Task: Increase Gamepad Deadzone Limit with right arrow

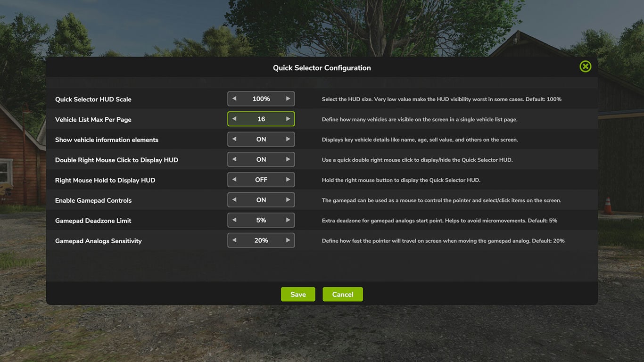Action: coord(288,220)
